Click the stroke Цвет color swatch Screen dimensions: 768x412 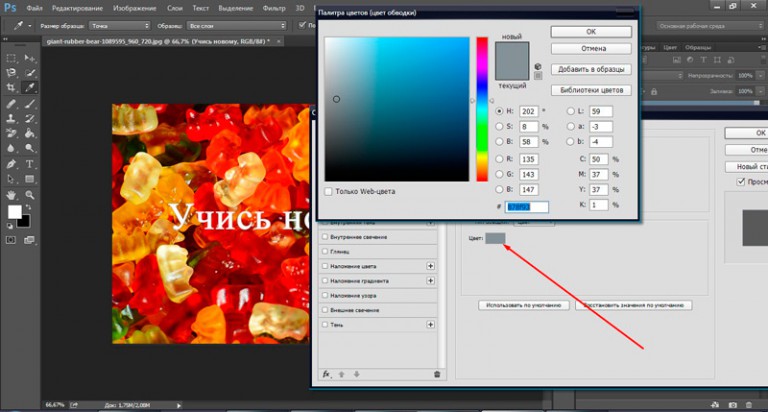(495, 239)
